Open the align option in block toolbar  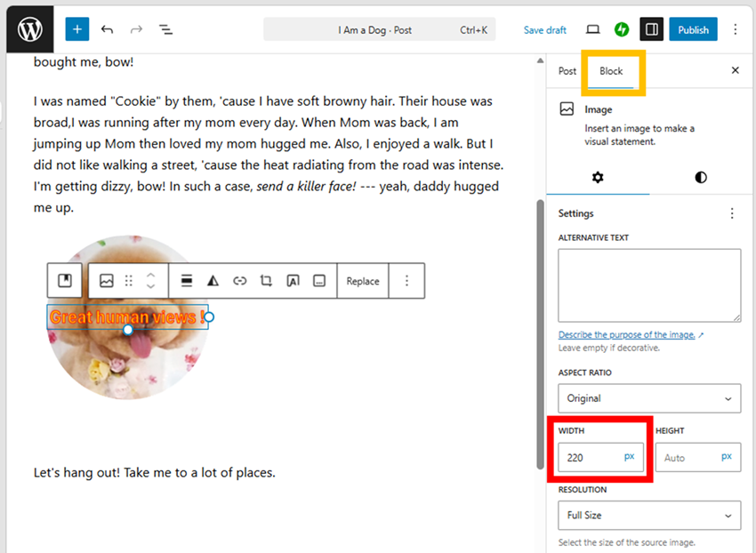pos(187,281)
